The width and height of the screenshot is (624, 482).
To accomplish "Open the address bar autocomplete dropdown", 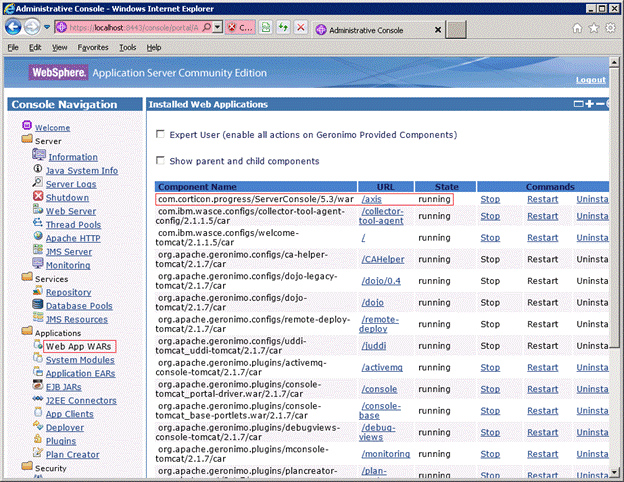I will [x=217, y=27].
